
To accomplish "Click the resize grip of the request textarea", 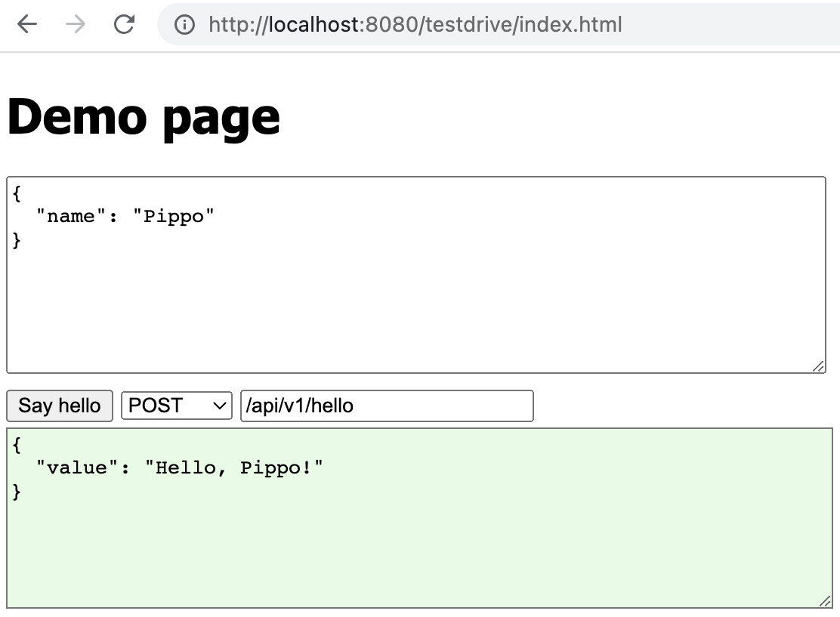I will (x=819, y=366).
